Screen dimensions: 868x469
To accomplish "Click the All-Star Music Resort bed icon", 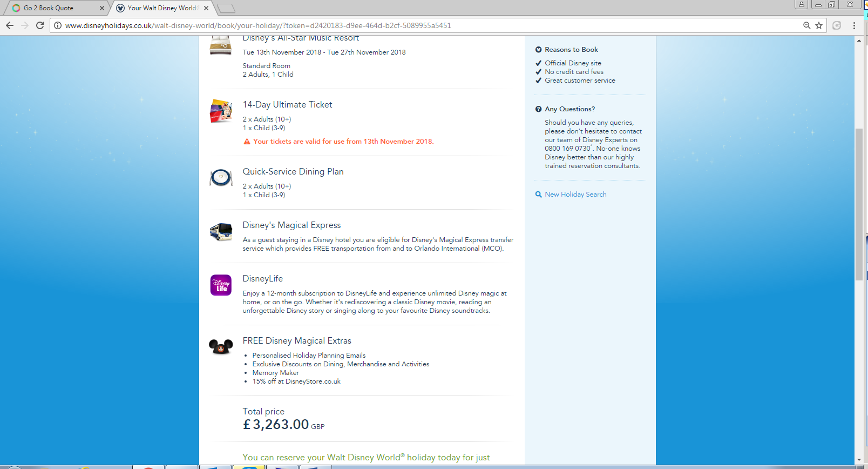I will [x=220, y=45].
